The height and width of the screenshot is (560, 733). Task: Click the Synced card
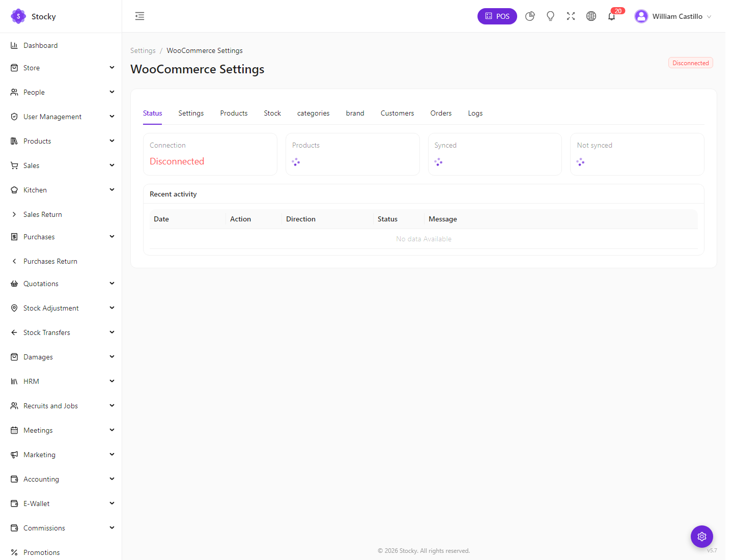click(x=495, y=154)
